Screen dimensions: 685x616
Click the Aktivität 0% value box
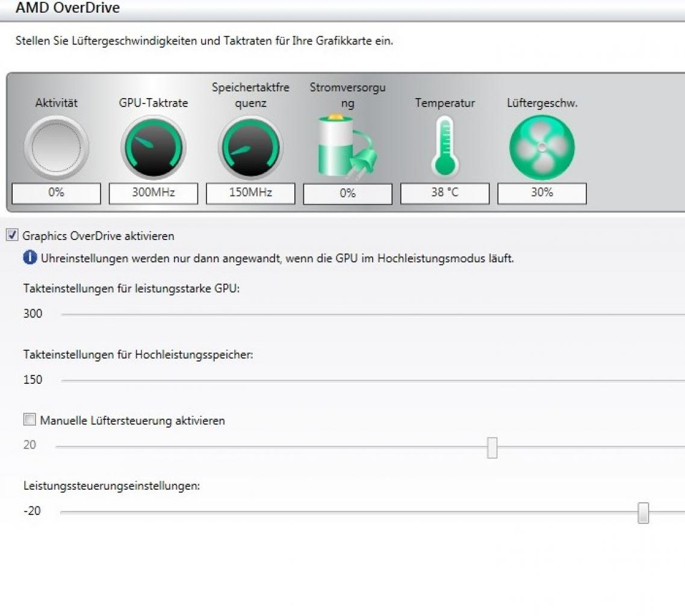click(57, 193)
